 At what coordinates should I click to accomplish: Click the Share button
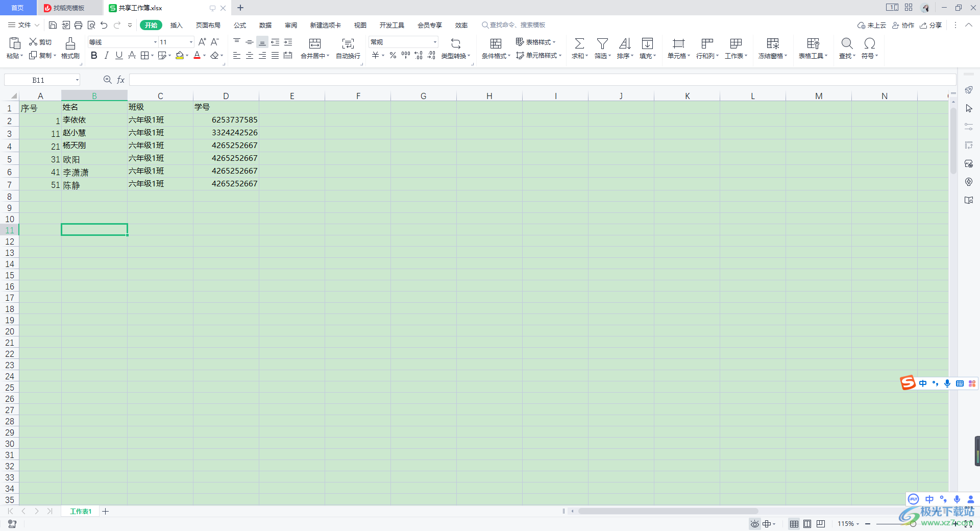click(x=930, y=25)
